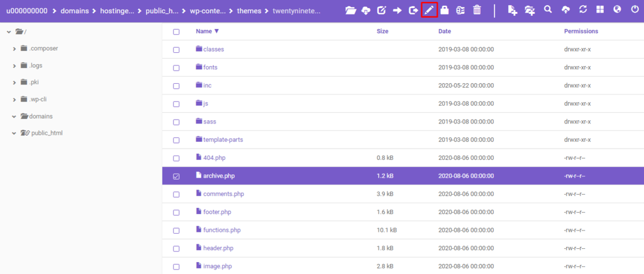
Task: Click the magnifier Search icon
Action: pos(548,9)
